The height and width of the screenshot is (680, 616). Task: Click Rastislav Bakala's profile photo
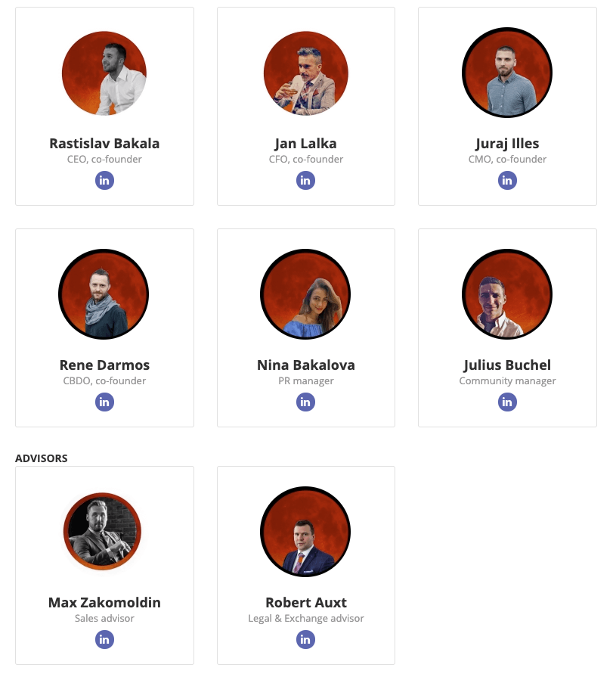click(x=104, y=73)
